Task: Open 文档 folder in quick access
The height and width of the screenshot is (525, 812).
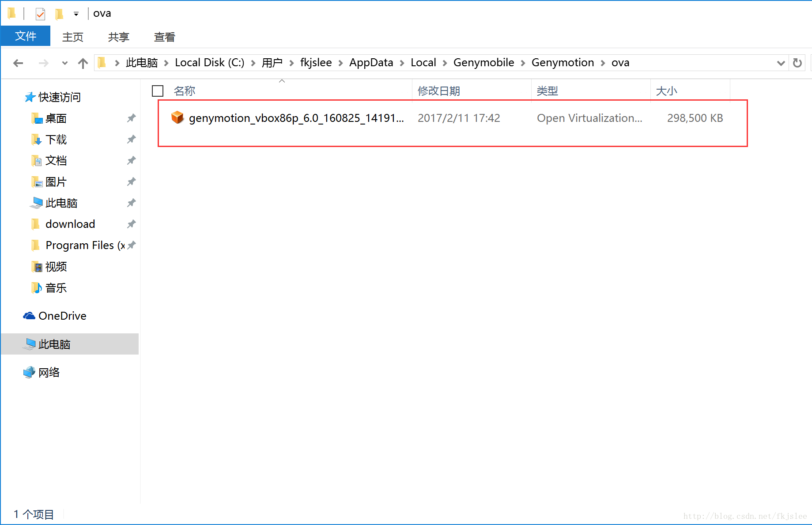Action: (56, 161)
